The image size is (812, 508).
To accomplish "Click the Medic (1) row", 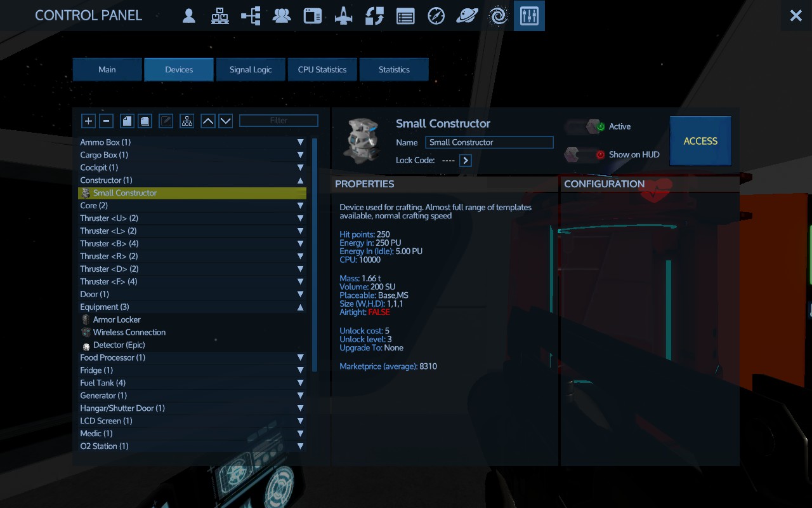I will coord(192,434).
